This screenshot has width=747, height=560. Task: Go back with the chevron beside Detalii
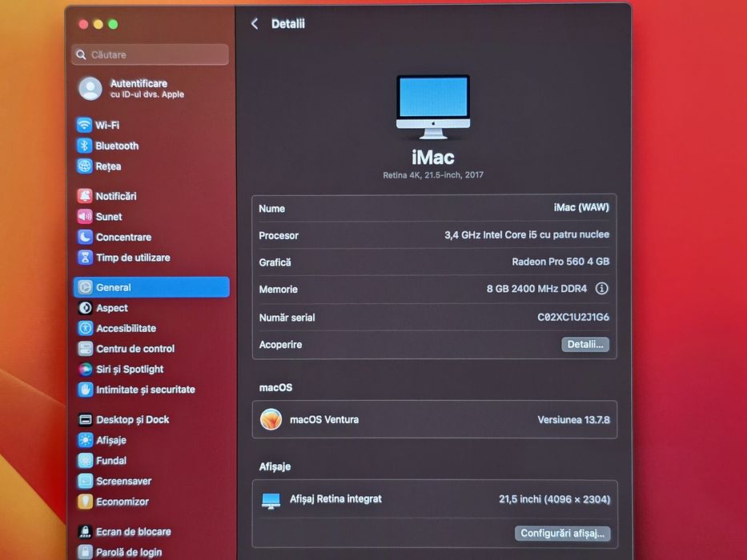[255, 24]
